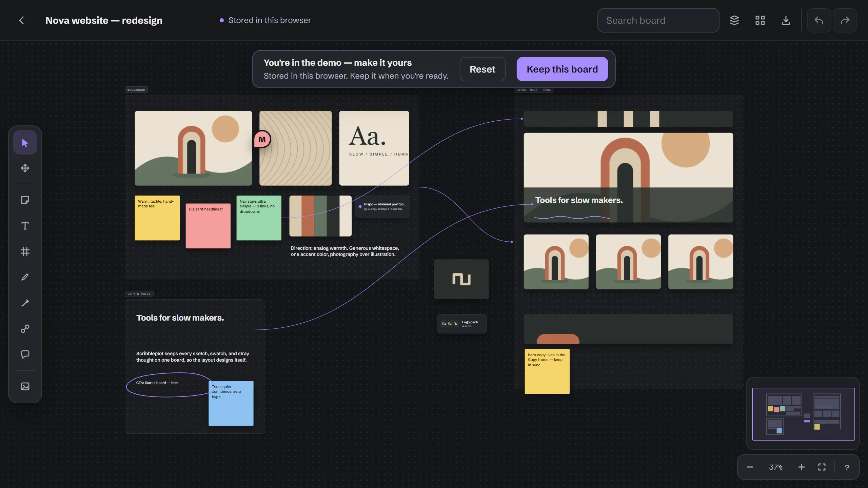Open the grid view icon
The width and height of the screenshot is (868, 488).
tap(760, 20)
